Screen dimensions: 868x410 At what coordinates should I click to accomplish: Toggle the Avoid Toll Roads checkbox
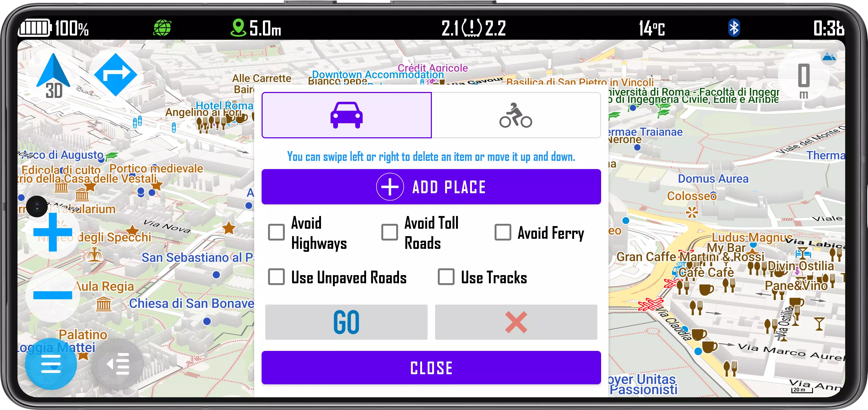(x=389, y=231)
